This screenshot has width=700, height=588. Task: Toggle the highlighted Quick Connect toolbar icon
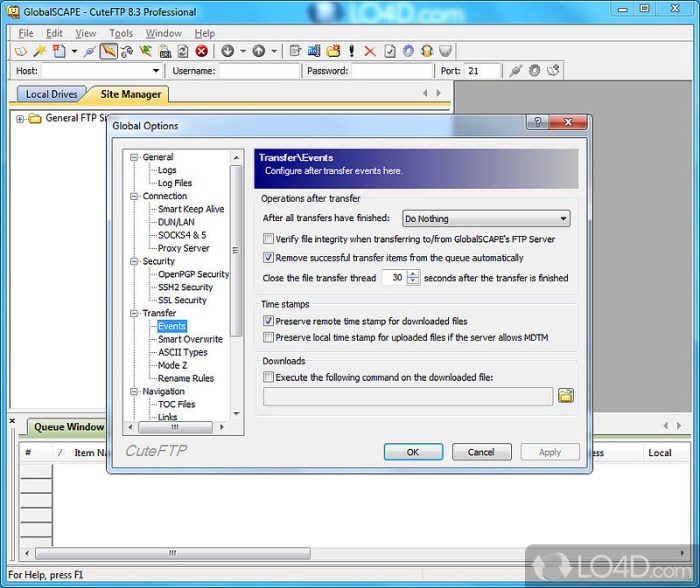(x=108, y=51)
